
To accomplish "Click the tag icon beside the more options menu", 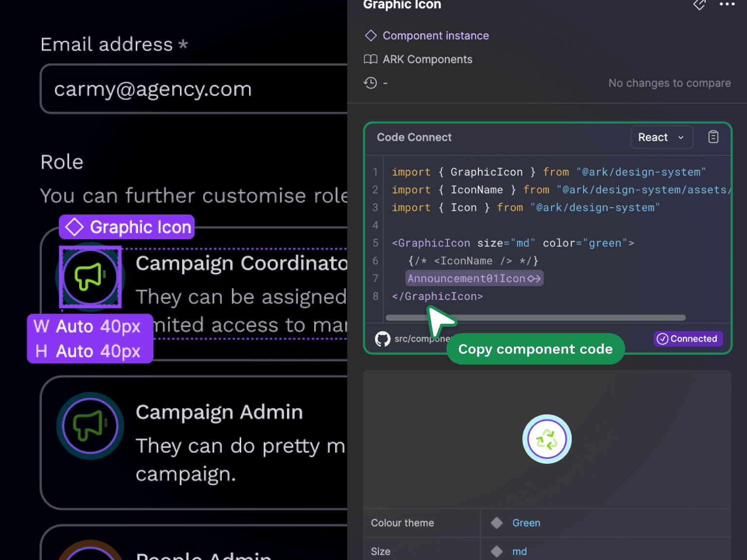I will click(x=699, y=4).
